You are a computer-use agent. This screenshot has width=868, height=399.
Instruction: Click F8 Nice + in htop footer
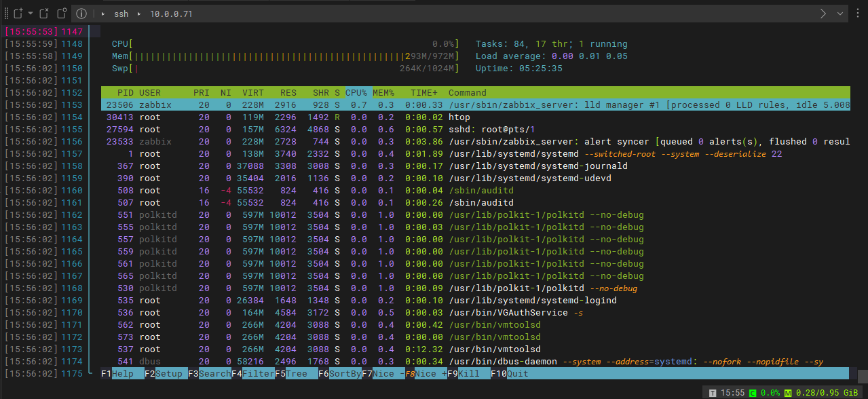click(426, 374)
